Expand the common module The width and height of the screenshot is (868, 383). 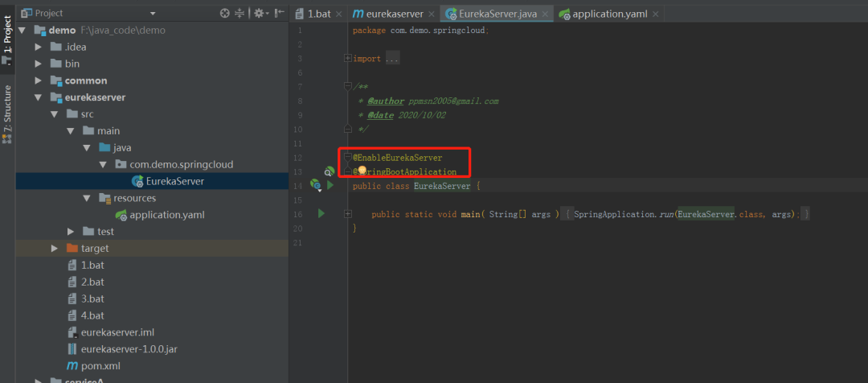[x=39, y=80]
